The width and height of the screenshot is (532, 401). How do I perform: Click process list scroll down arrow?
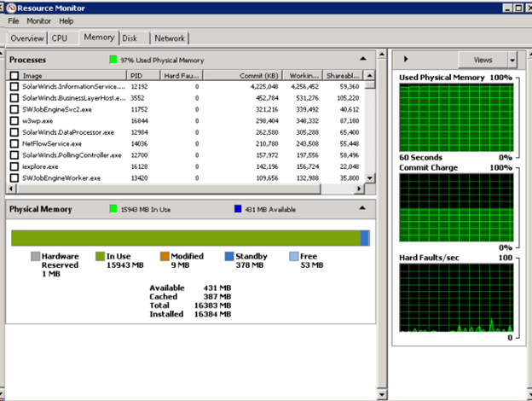pos(370,177)
